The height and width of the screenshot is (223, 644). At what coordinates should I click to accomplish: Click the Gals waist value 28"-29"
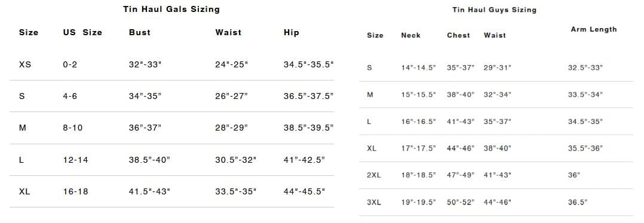[232, 128]
